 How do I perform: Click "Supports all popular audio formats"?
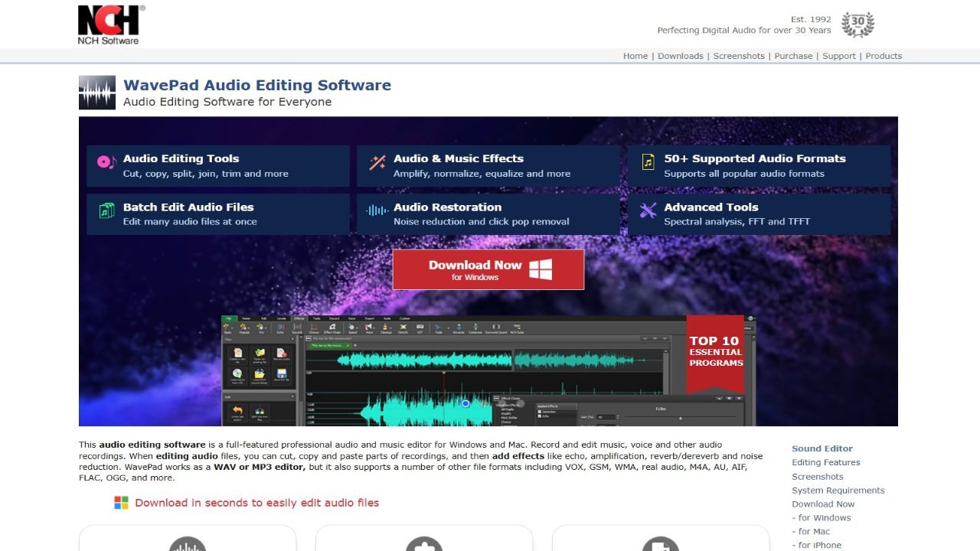coord(744,174)
